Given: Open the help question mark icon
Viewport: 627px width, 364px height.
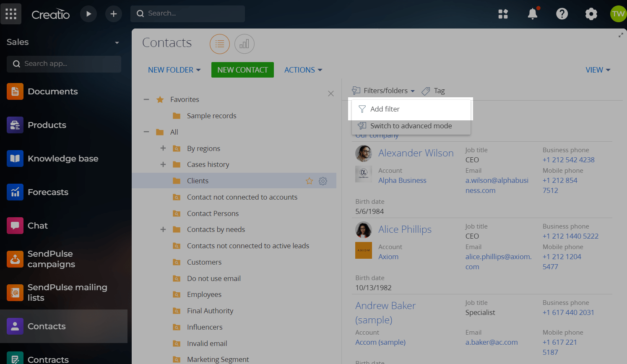Looking at the screenshot, I should 562,14.
